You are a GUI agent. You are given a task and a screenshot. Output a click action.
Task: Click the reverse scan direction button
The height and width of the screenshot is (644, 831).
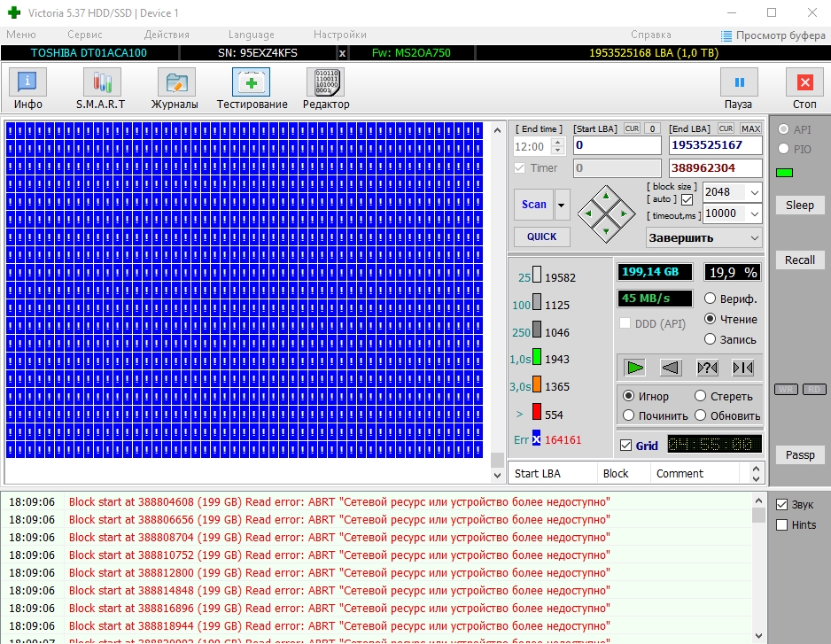click(x=671, y=368)
